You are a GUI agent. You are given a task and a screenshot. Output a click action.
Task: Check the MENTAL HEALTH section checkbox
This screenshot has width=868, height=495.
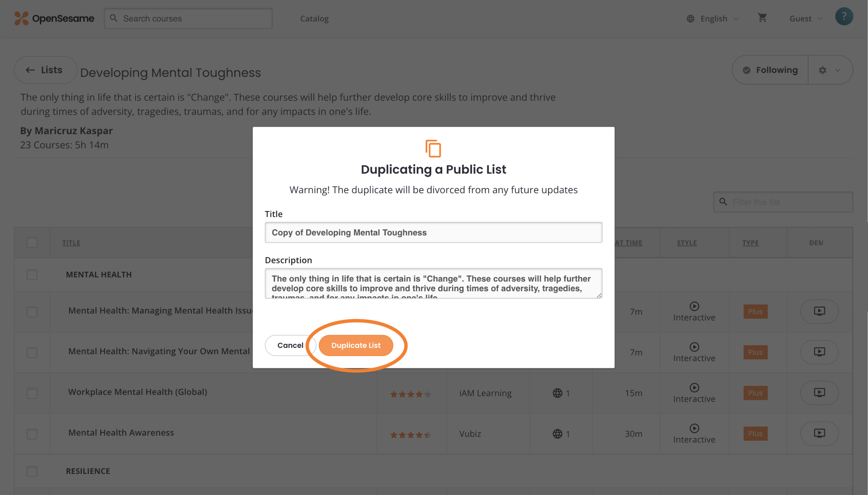click(32, 274)
